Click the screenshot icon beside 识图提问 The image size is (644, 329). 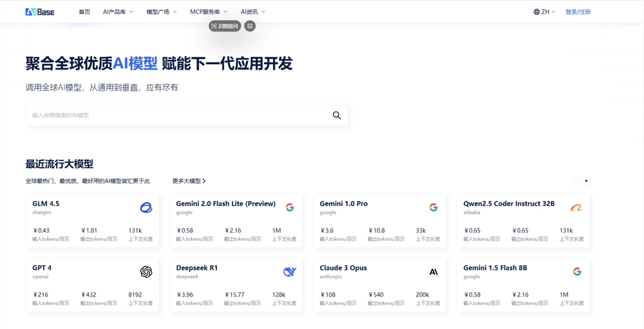tap(250, 26)
